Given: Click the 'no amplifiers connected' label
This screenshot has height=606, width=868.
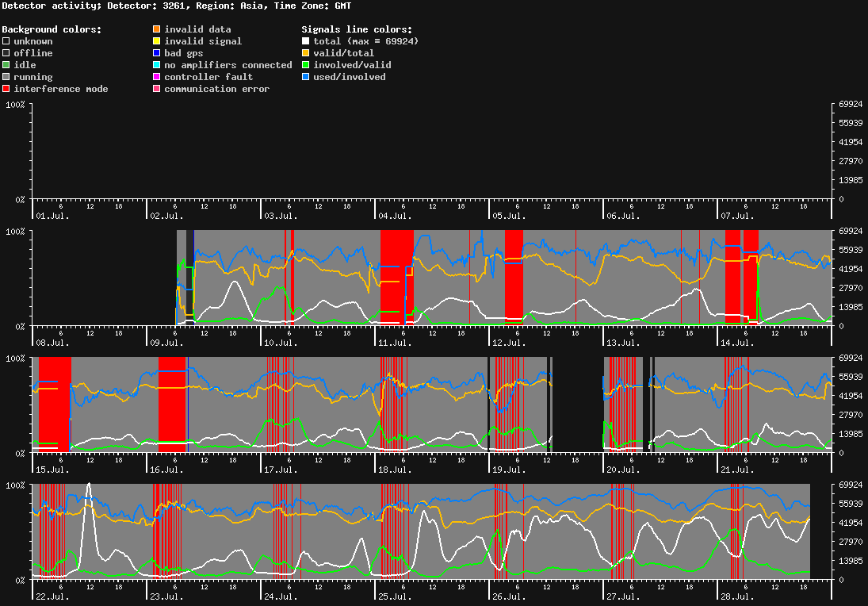Looking at the screenshot, I should click(x=228, y=65).
